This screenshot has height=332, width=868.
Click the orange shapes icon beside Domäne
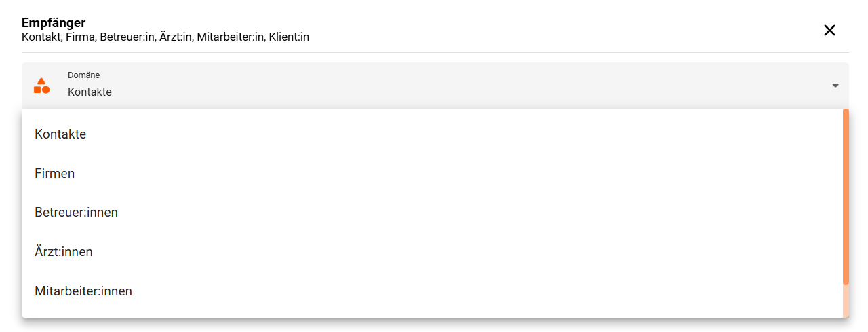pyautogui.click(x=41, y=86)
